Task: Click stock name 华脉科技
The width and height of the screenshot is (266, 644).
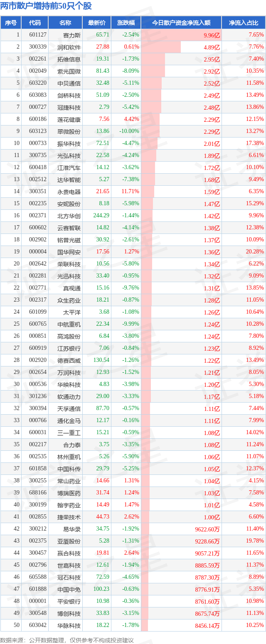Action: point(69,625)
